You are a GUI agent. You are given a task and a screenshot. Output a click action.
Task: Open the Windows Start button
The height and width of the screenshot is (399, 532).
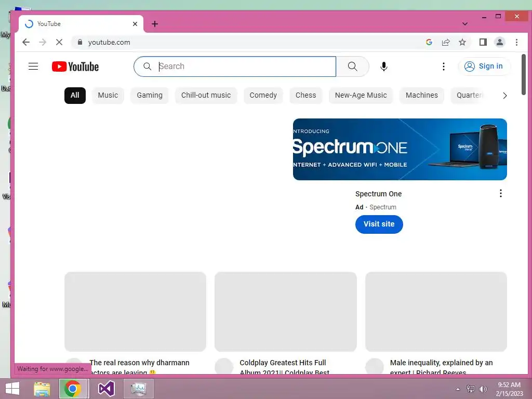[12, 389]
